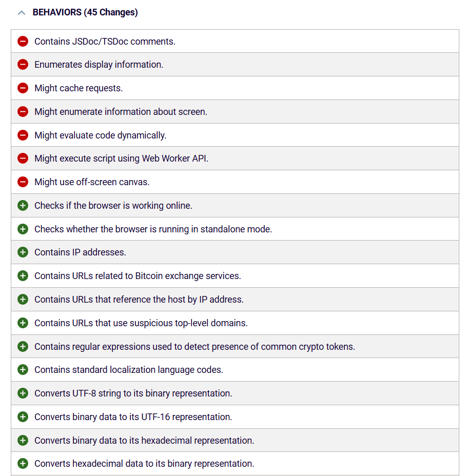Click the chevron beside the BEHAVIORS heading

(x=21, y=12)
